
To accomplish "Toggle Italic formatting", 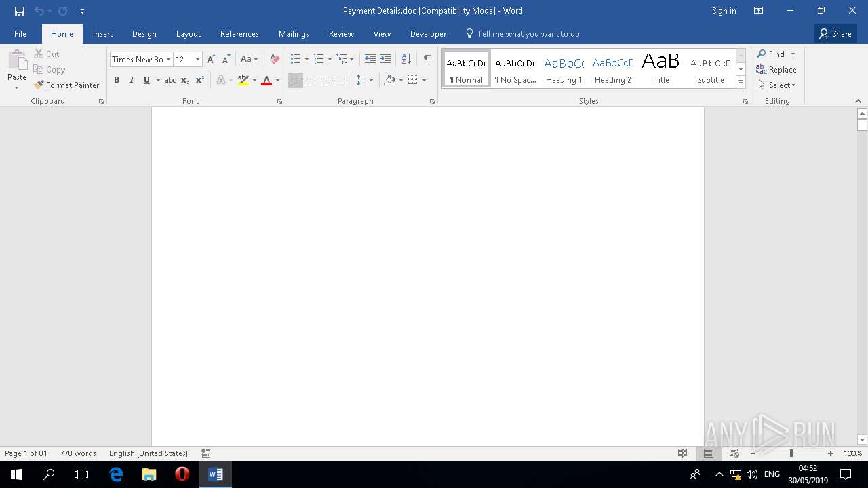I will tap(132, 80).
